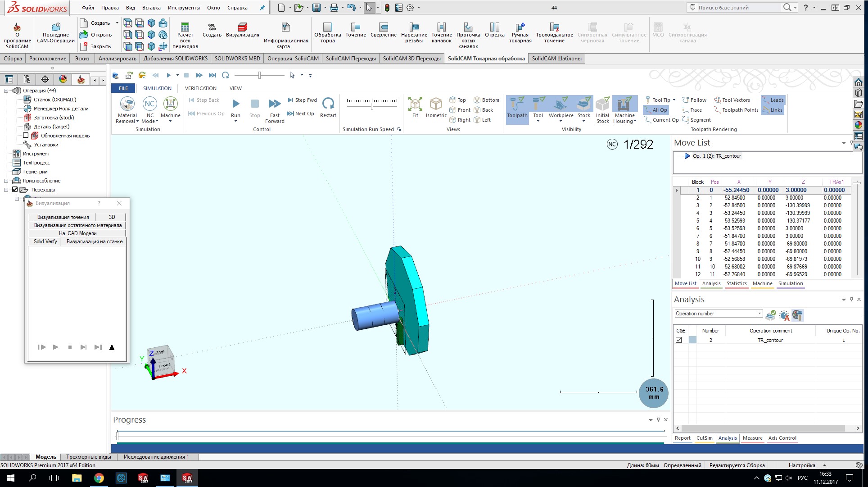Click the Solid Verify button

pos(45,241)
